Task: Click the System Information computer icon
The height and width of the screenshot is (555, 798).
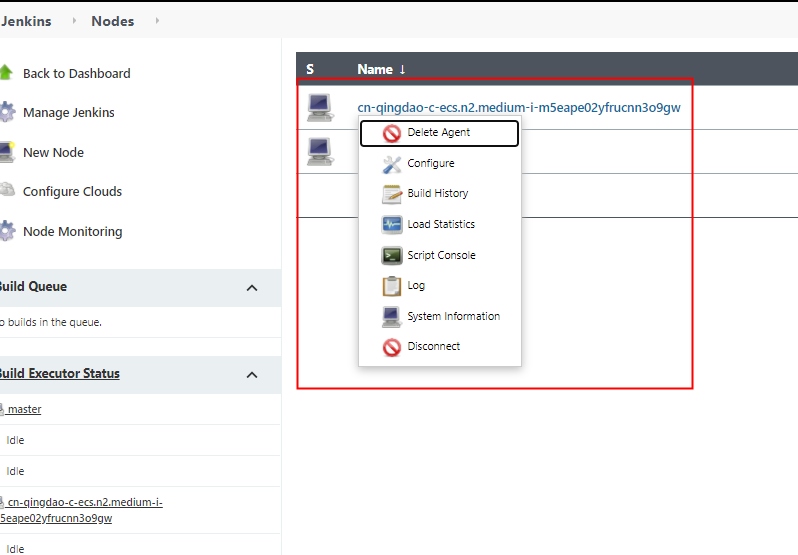Action: [392, 317]
